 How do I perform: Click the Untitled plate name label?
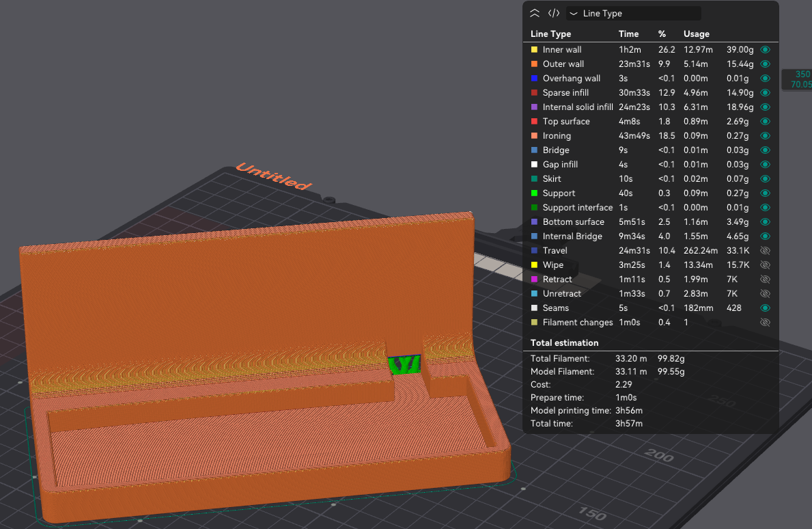[274, 176]
